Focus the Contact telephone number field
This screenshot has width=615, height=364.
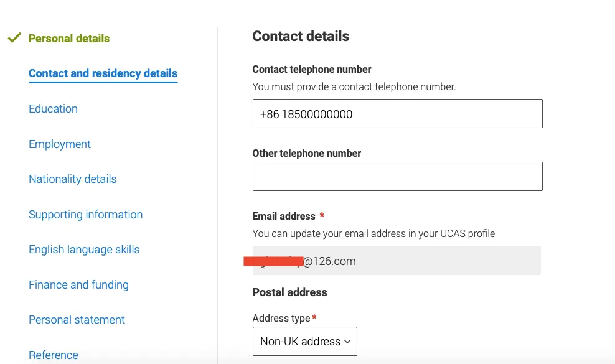tap(397, 114)
